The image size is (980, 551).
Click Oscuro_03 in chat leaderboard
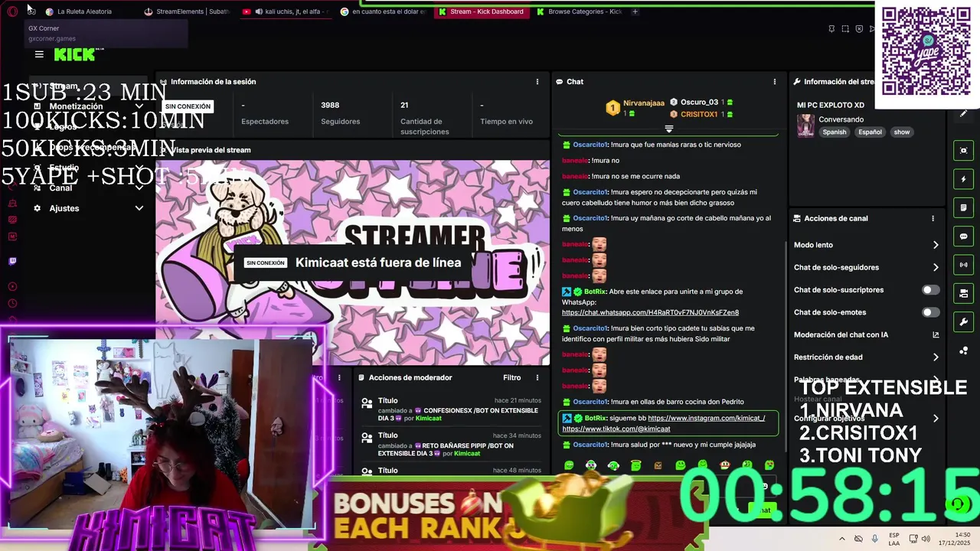pyautogui.click(x=699, y=102)
